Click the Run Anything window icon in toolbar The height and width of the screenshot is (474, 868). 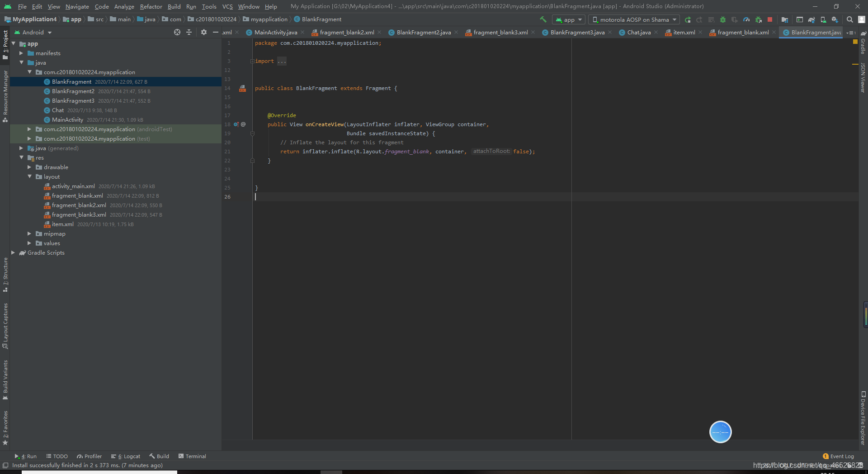(x=800, y=19)
